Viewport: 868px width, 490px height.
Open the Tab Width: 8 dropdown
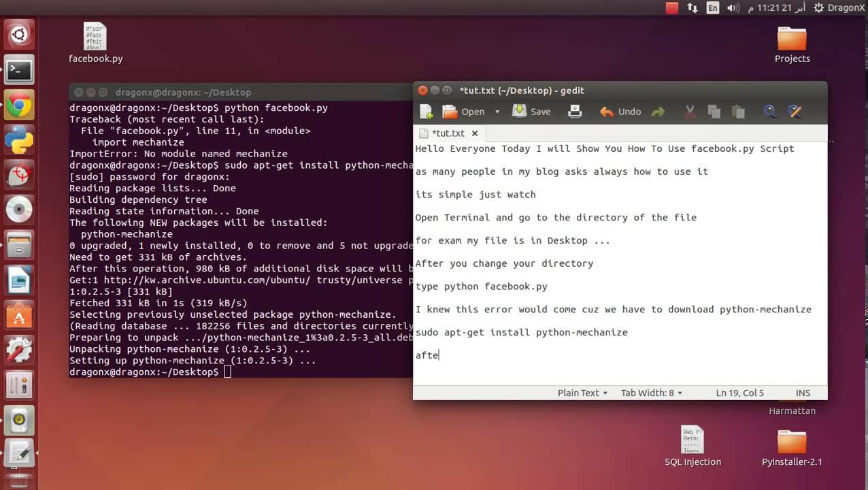651,393
